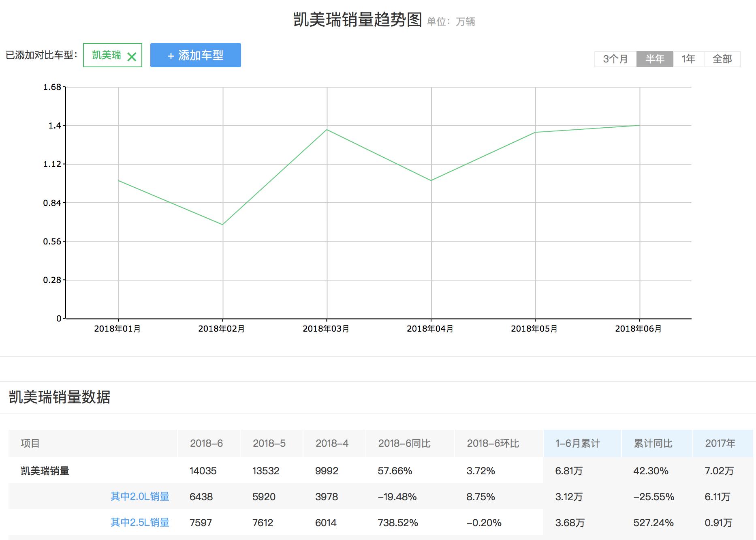Click the 14035 sales value cell
This screenshot has height=540, width=756.
(203, 471)
